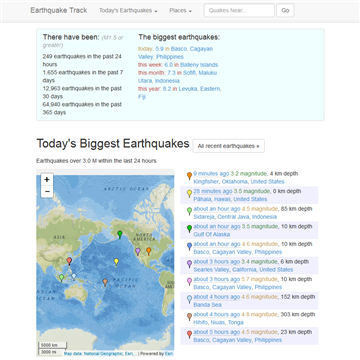
Task: Click the blue pin beside the 4.6 magnitude Basco entry
Action: pos(189,246)
